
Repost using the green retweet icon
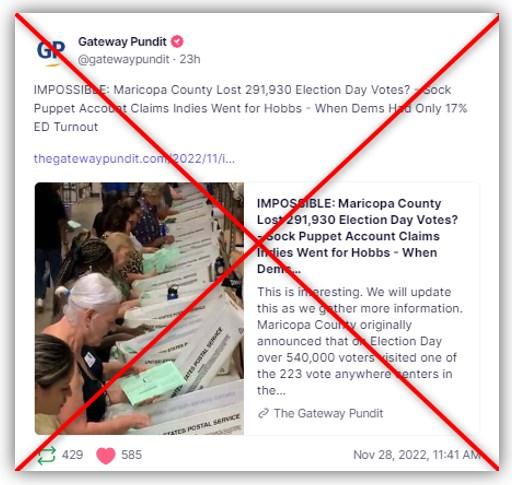pos(46,455)
